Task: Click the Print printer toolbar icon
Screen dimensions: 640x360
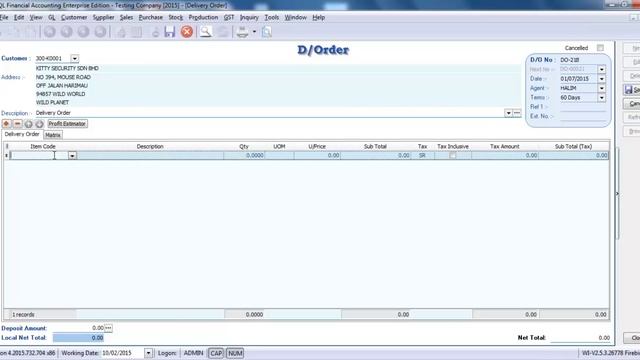Action: click(x=242, y=32)
